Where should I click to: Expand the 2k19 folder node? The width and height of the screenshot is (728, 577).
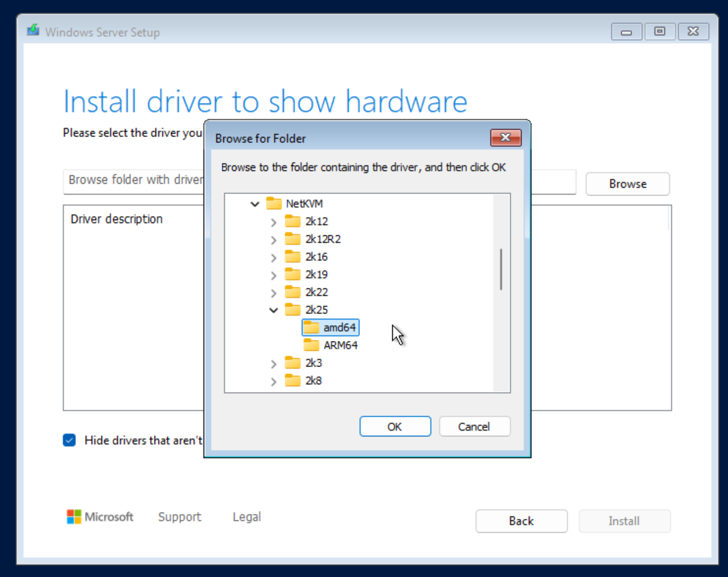coord(273,275)
